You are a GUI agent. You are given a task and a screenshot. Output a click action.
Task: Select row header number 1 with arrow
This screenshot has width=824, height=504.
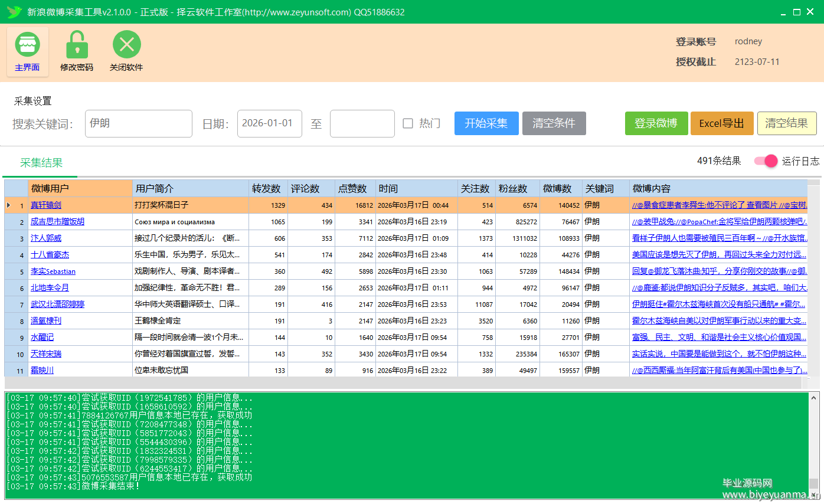coord(16,205)
